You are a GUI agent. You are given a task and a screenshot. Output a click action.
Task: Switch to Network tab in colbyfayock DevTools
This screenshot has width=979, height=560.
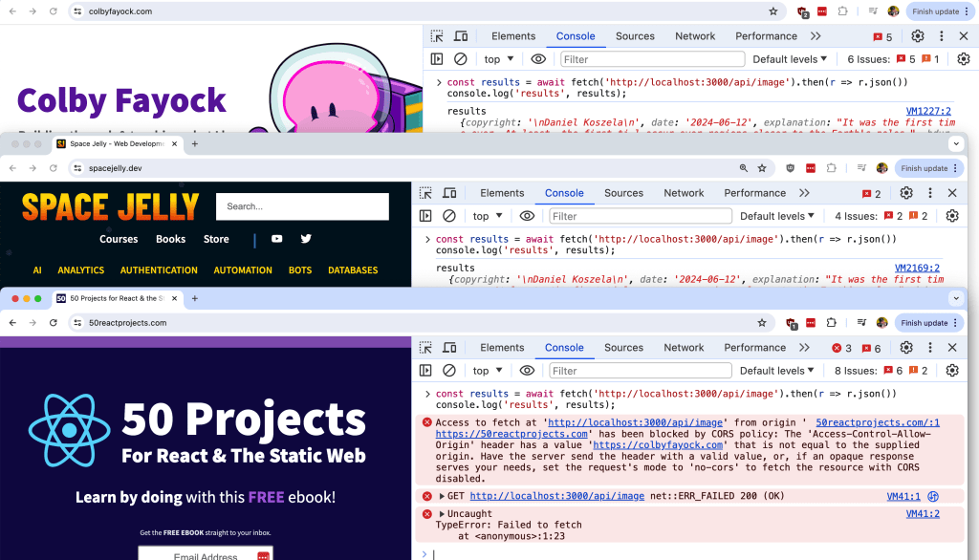[695, 36]
